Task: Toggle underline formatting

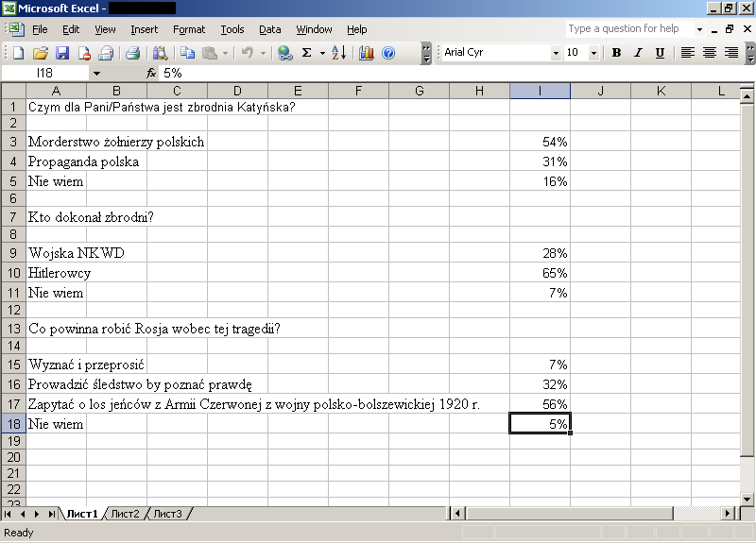Action: pos(660,53)
